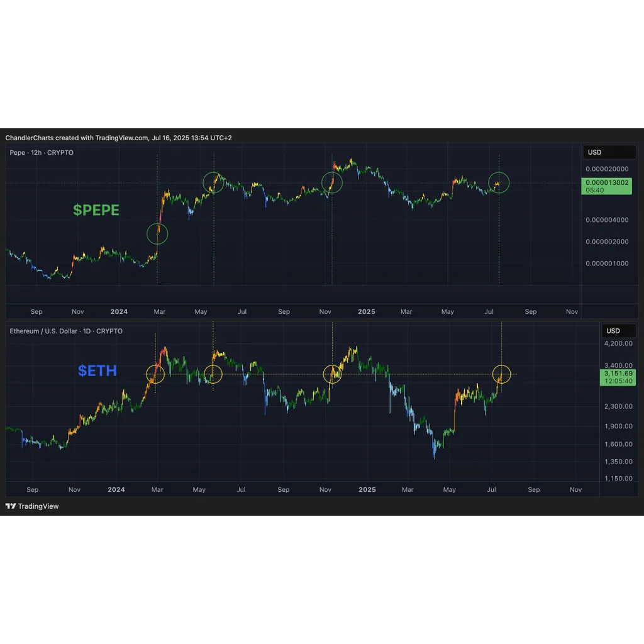644x644 pixels.
Task: Click the TradingView wordmark text in the footer
Action: click(38, 506)
